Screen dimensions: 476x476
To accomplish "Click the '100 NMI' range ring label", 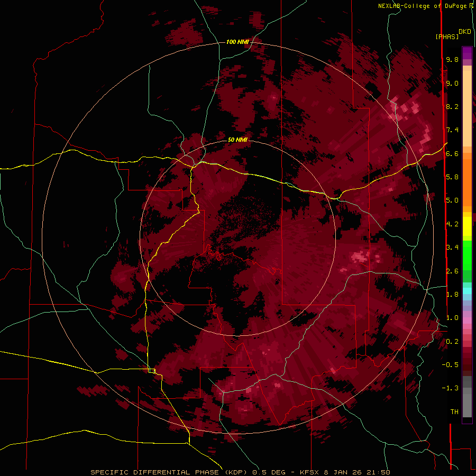I will 237,42.
